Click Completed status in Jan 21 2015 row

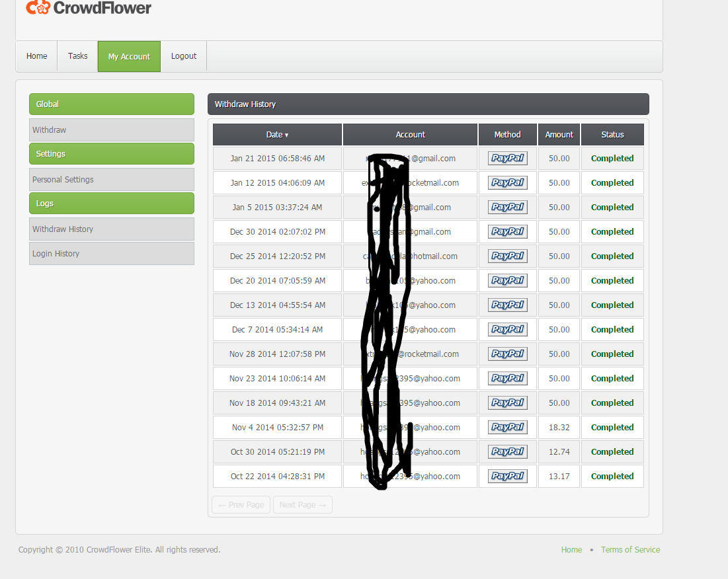pyautogui.click(x=612, y=159)
